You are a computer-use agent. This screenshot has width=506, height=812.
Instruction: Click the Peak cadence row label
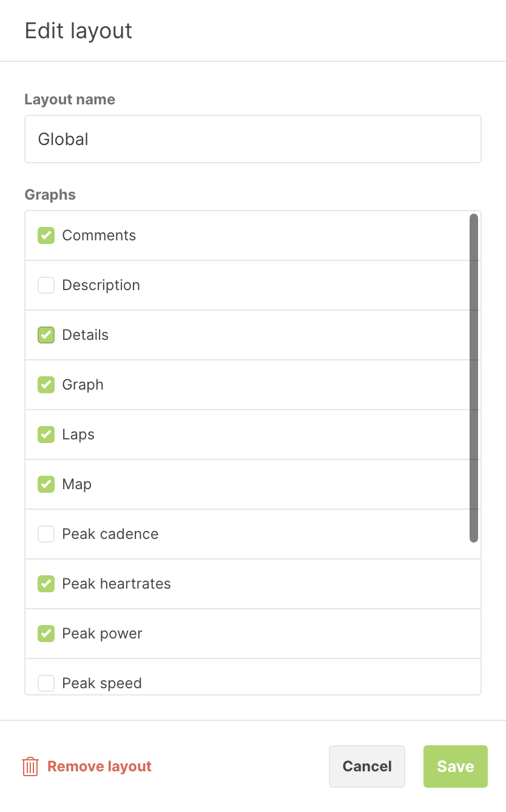pos(110,534)
